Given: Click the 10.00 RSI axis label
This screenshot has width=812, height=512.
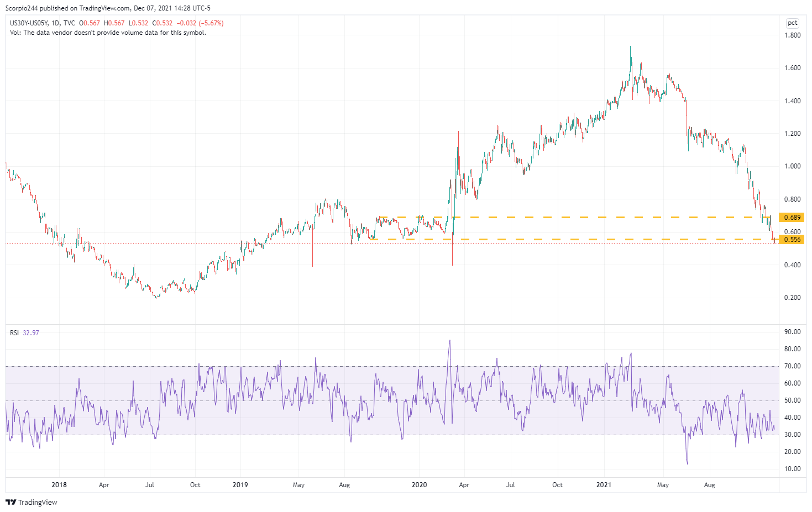Looking at the screenshot, I should (x=792, y=469).
